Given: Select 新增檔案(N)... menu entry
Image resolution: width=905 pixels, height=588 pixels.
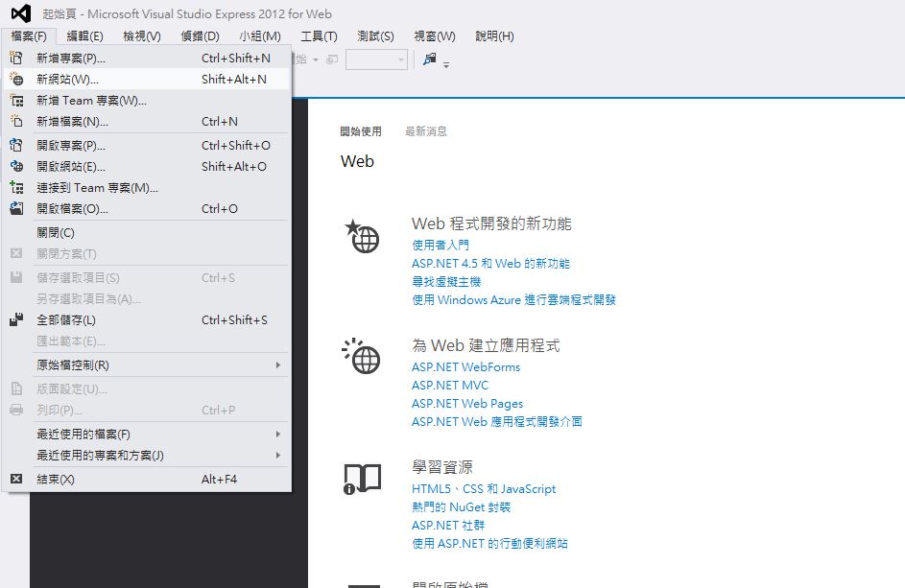Looking at the screenshot, I should 146,121.
